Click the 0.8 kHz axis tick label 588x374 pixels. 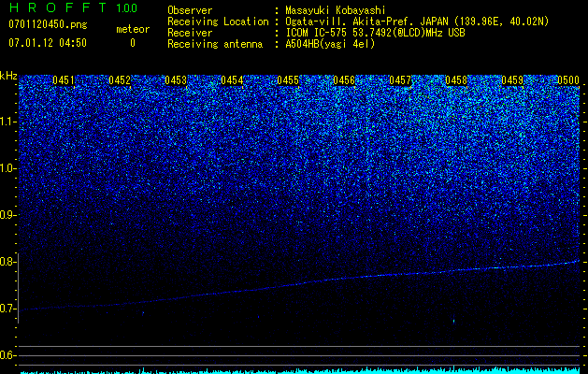click(7, 262)
